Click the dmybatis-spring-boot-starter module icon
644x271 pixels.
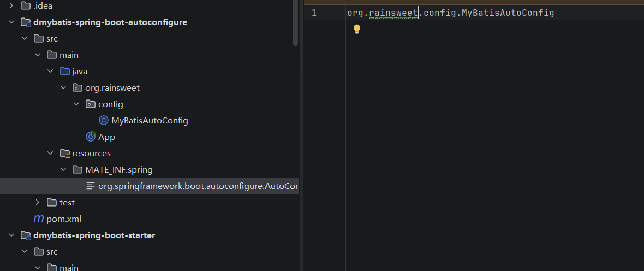[x=26, y=235]
